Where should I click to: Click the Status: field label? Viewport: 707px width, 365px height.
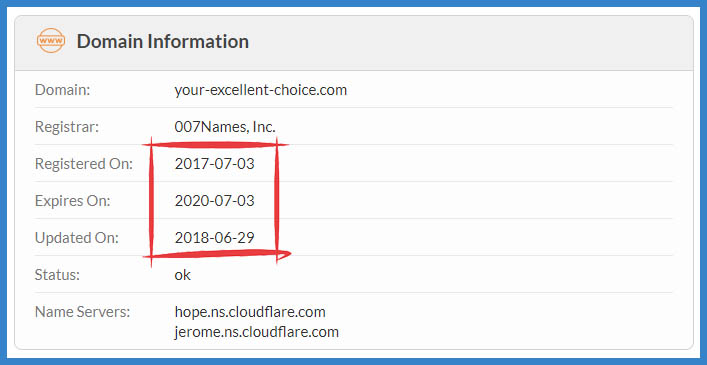[57, 275]
